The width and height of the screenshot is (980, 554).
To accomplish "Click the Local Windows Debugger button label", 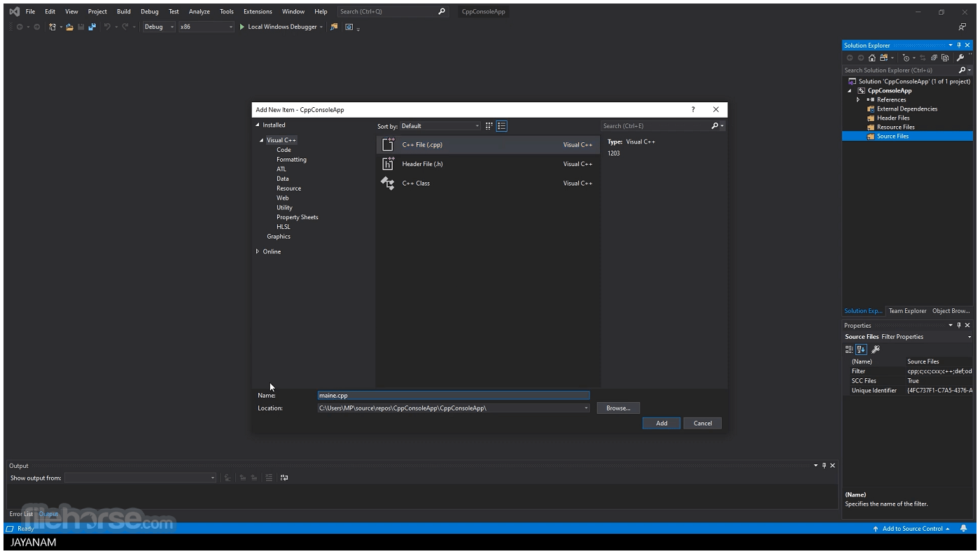I will tap(282, 27).
